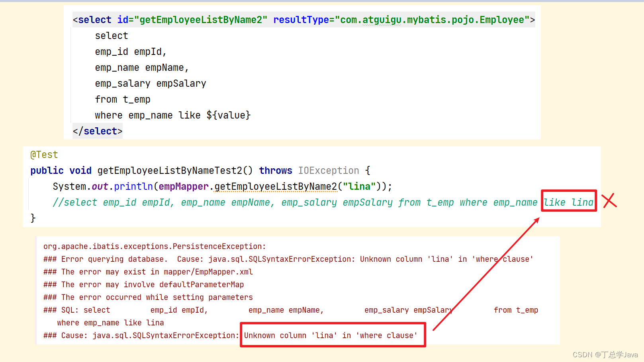Click the ${value} placeholder in where clause
Screen dimensions: 644x362
229,115
